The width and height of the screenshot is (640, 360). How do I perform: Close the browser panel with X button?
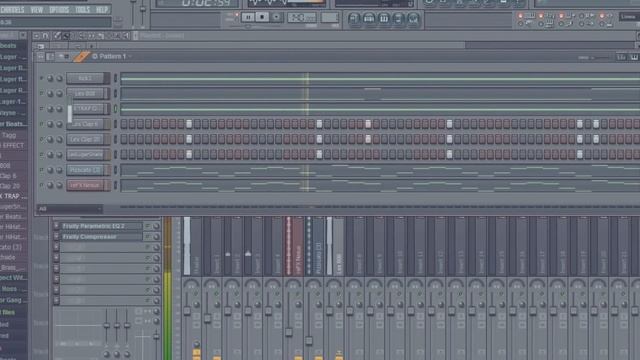23,36
